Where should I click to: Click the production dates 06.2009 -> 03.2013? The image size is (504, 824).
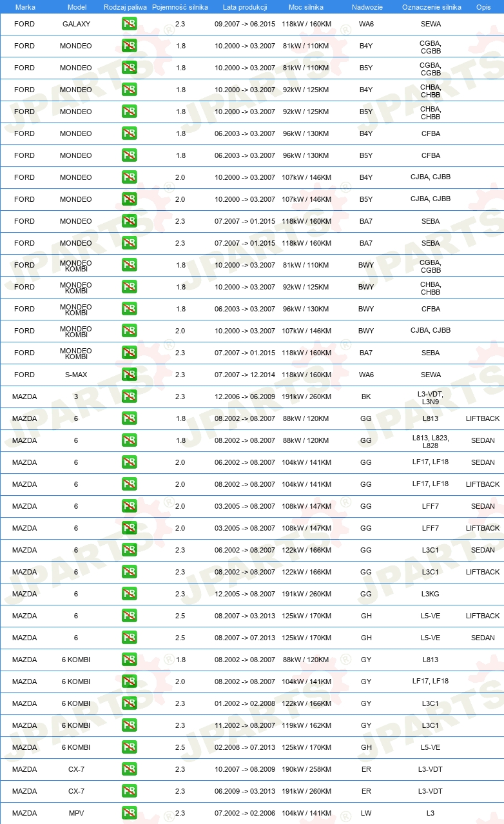tap(245, 791)
